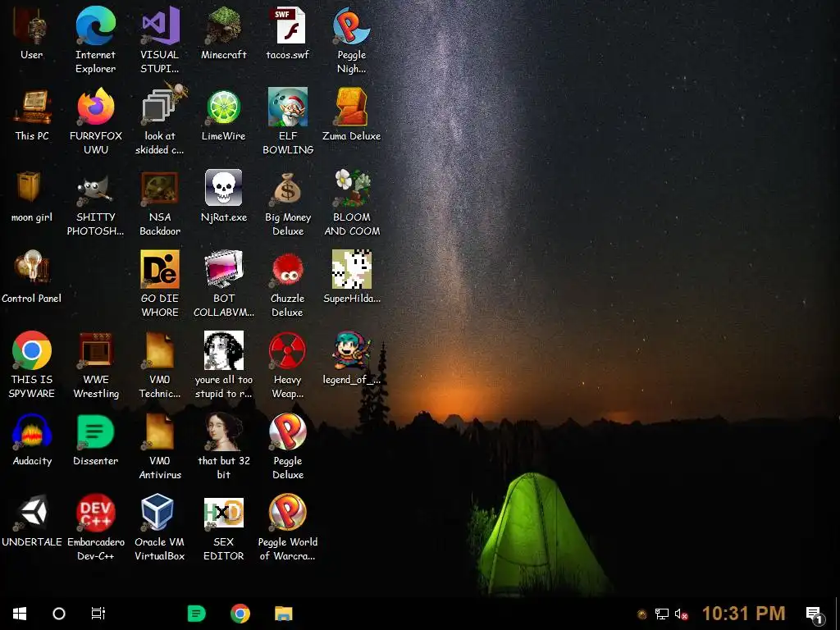Select the SEX EDITOR HxD icon
The image size is (840, 630).
[x=223, y=513]
